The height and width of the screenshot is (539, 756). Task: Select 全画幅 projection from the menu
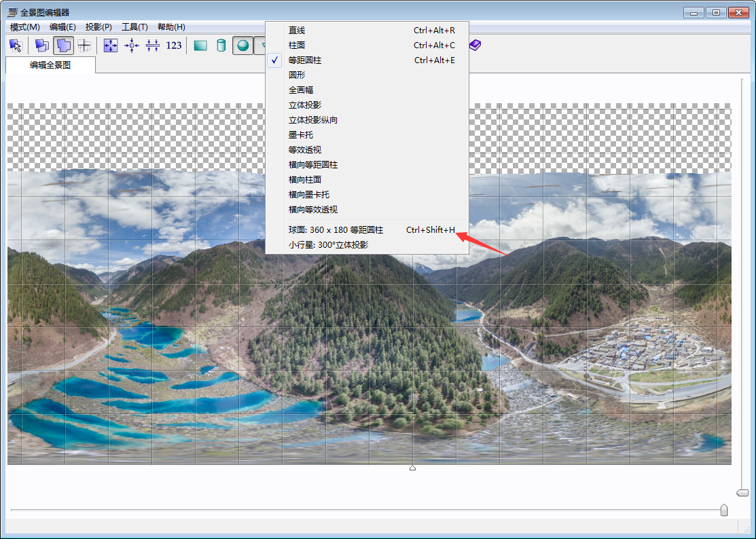tap(367, 90)
